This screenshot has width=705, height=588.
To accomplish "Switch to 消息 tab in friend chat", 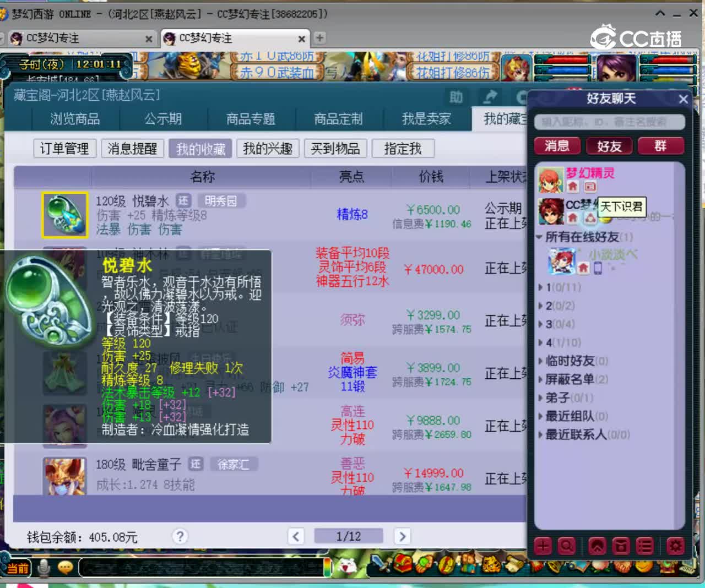I will 557,146.
